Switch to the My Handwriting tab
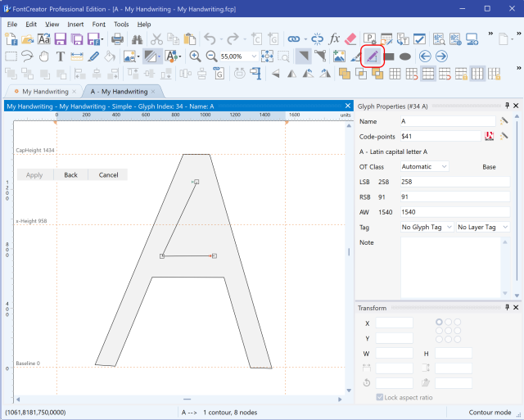 45,91
